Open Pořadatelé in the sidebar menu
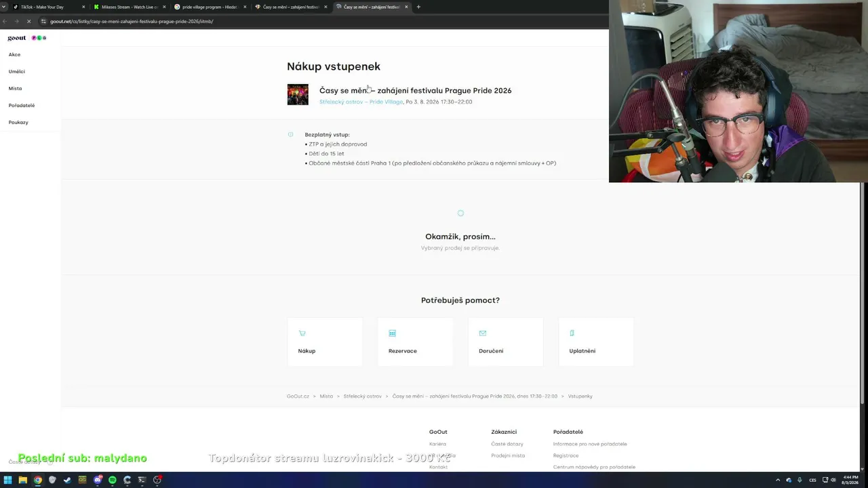This screenshot has height=488, width=868. tap(22, 105)
